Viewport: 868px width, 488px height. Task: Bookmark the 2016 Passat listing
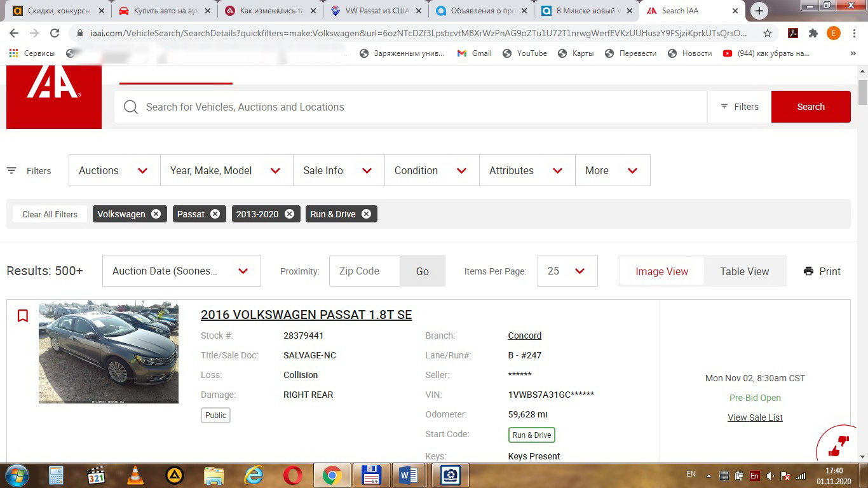(x=23, y=315)
